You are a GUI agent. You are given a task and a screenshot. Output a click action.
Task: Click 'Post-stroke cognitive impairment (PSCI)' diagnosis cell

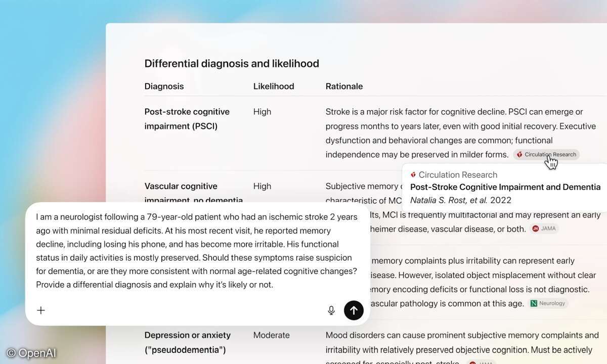(187, 119)
